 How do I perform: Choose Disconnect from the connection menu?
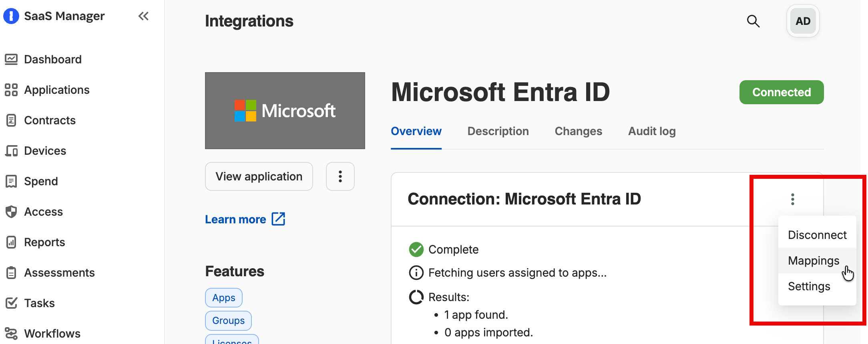click(x=817, y=235)
